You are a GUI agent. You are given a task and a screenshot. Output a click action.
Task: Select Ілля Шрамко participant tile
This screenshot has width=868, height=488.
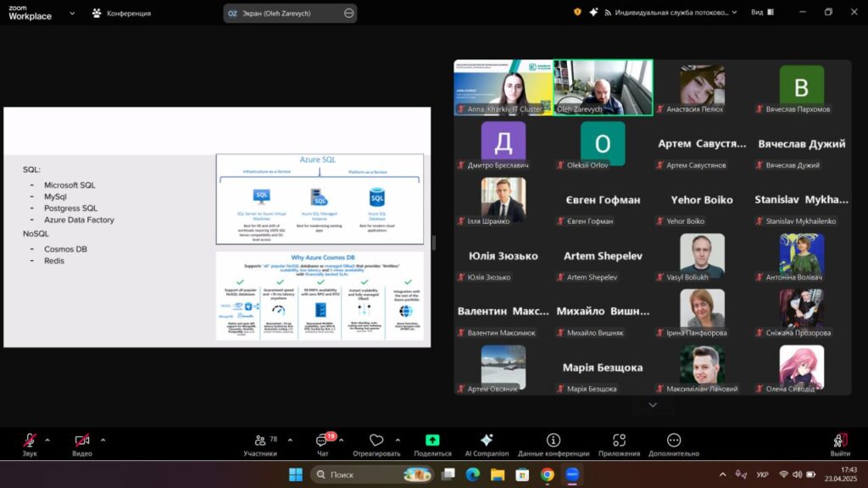(x=504, y=199)
